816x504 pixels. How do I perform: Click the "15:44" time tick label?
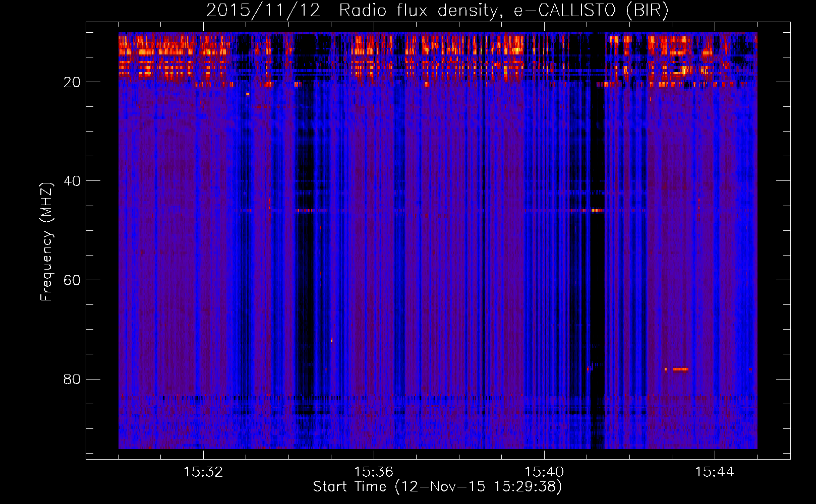[715, 472]
